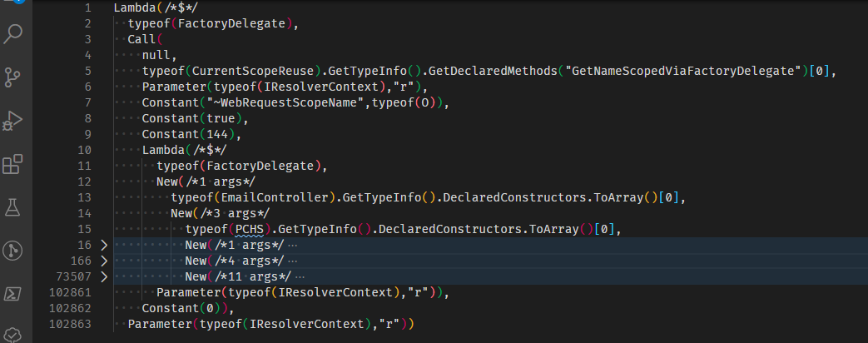868x343 pixels.
Task: Place cursor on the underlined PCHS identifier
Action: [249, 229]
